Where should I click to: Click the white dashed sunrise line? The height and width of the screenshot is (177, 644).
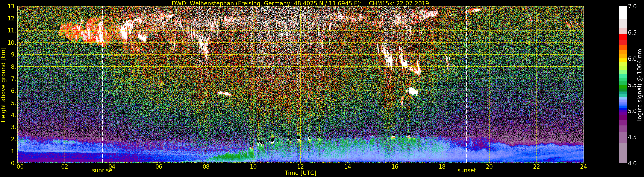point(102,85)
